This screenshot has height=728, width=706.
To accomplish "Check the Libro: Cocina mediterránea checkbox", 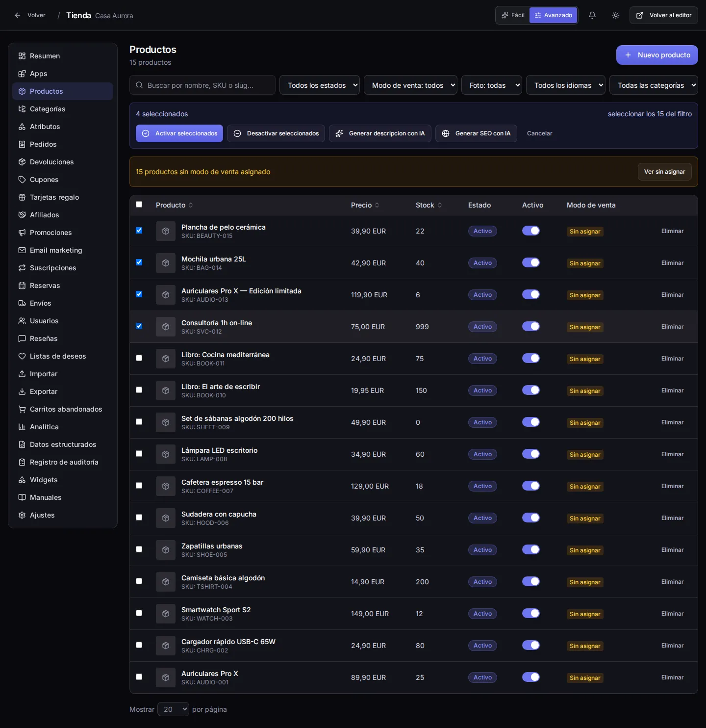I will coord(139,358).
